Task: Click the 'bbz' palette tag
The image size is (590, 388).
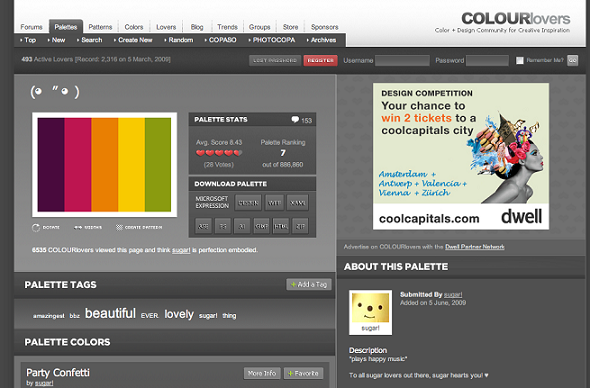Action: 75,316
